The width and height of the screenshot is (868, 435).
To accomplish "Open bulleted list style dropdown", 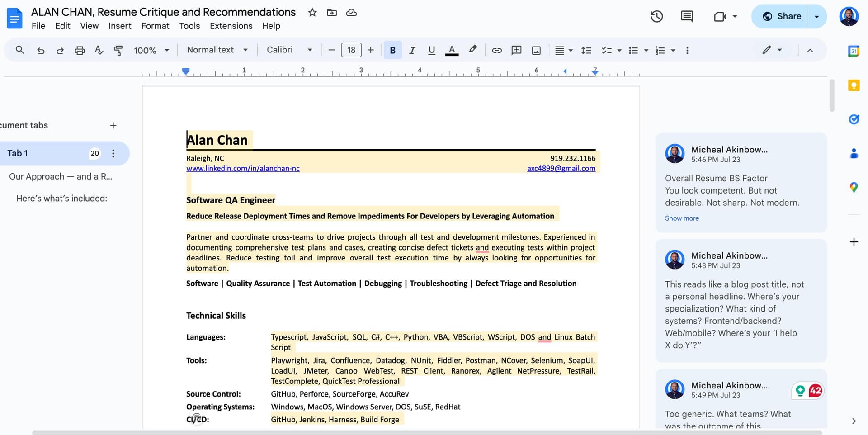I will [x=646, y=50].
